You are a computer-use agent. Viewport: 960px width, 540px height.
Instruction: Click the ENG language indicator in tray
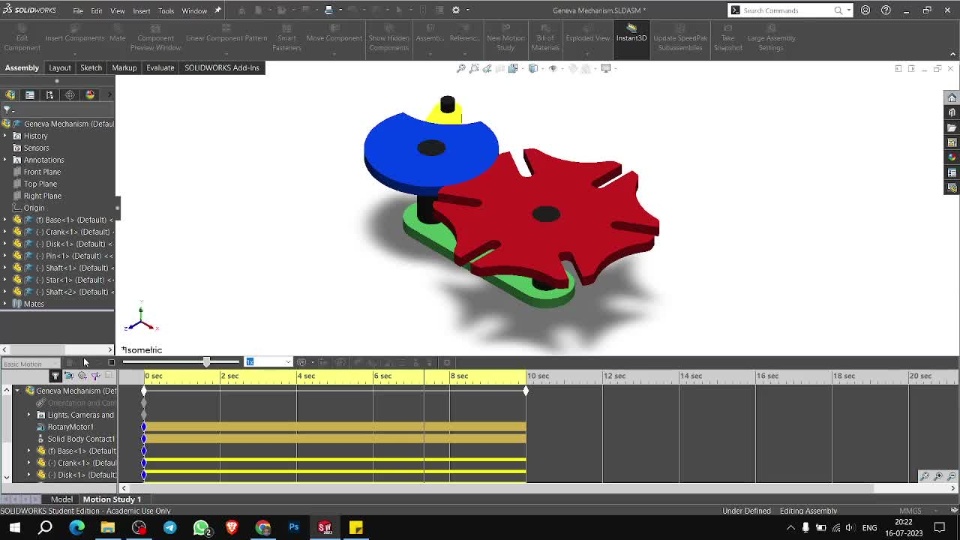[869, 527]
